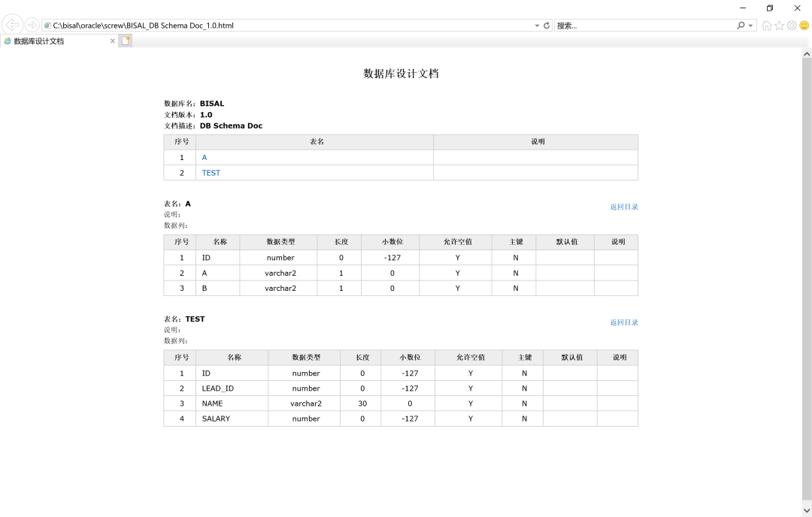Click the 30 length cell in NAME row

pyautogui.click(x=362, y=404)
